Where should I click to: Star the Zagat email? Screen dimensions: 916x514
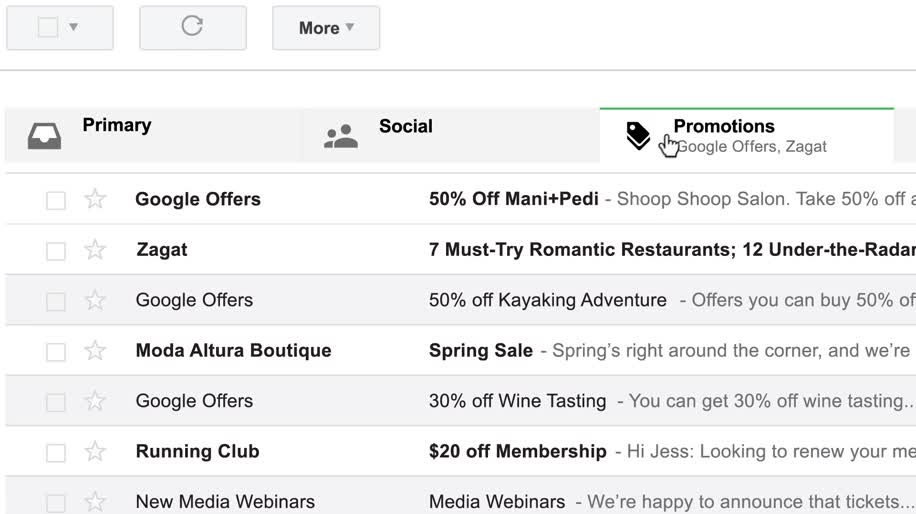pos(95,250)
